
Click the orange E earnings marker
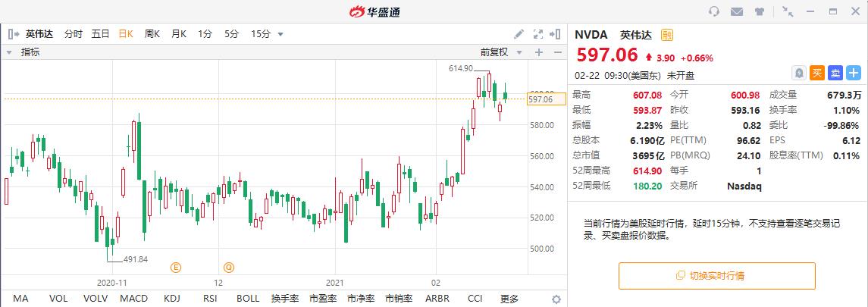[x=175, y=267]
